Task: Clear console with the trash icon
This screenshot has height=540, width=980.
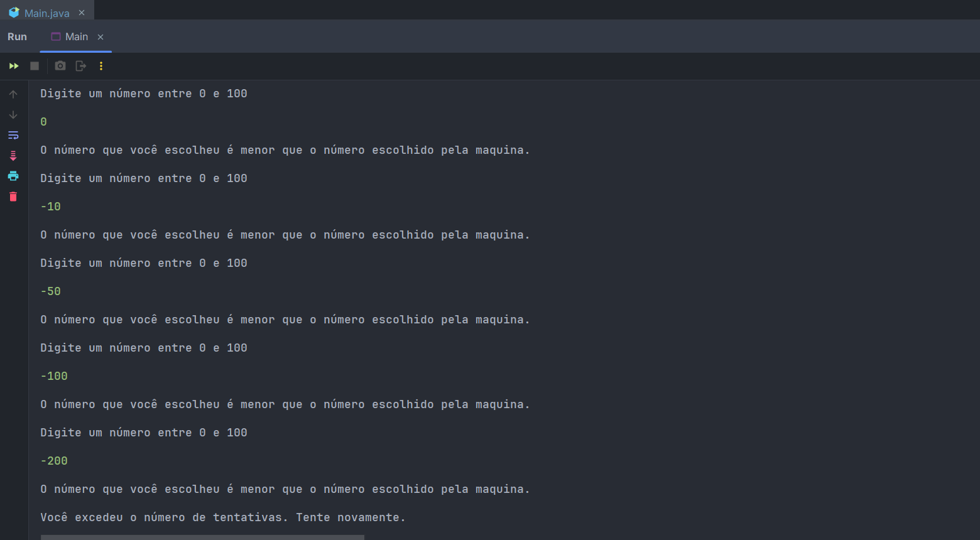Action: point(13,197)
